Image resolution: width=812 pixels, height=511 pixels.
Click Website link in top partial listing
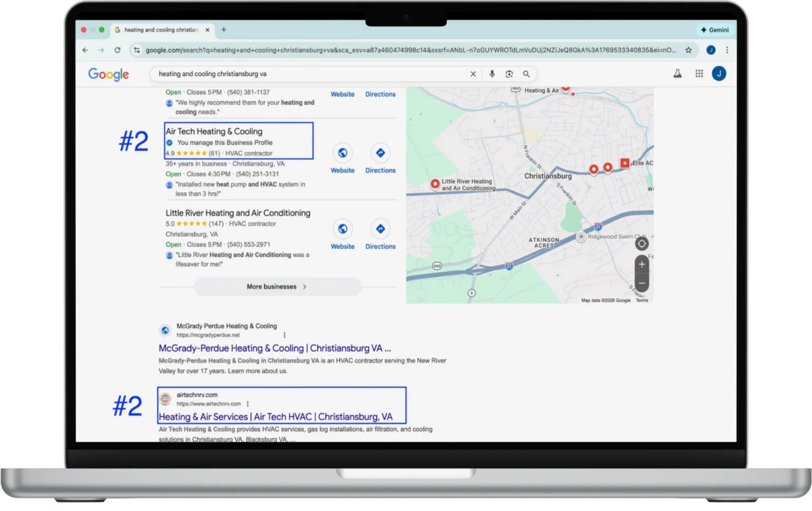343,94
